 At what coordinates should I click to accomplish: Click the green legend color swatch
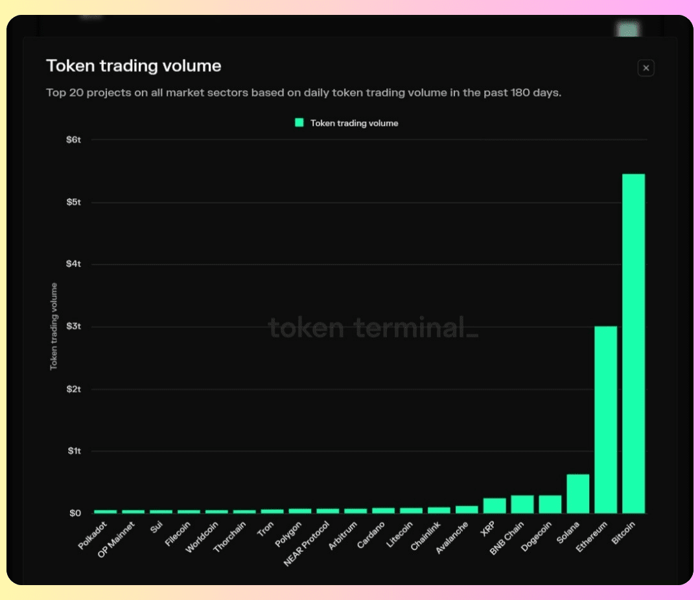(299, 122)
